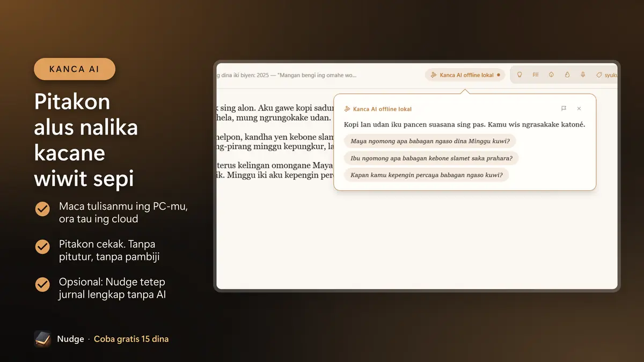
Task: Click the "KANCA AI" badge
Action: [x=75, y=69]
